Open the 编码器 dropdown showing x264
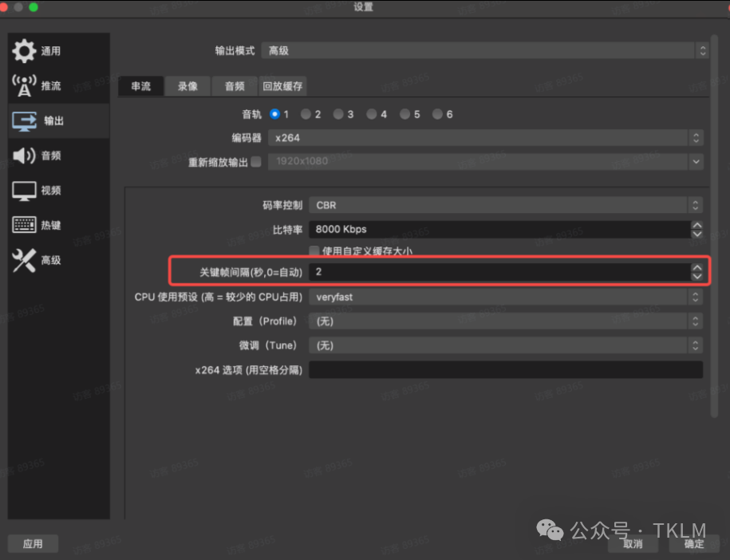This screenshot has height=560, width=730. [487, 137]
